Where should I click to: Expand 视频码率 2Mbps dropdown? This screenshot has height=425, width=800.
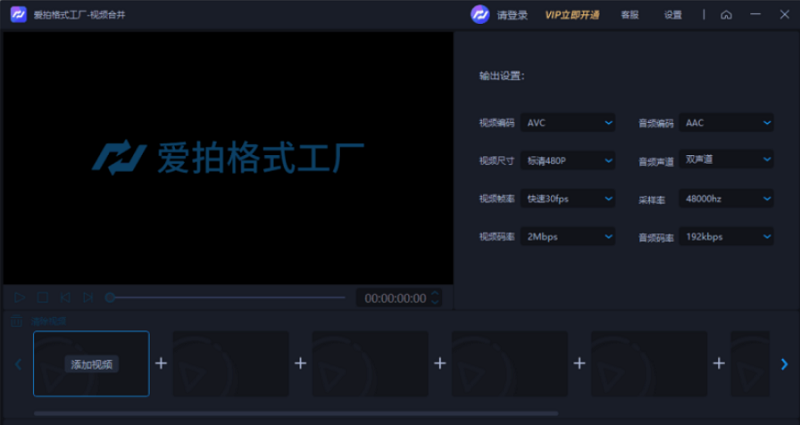[567, 236]
